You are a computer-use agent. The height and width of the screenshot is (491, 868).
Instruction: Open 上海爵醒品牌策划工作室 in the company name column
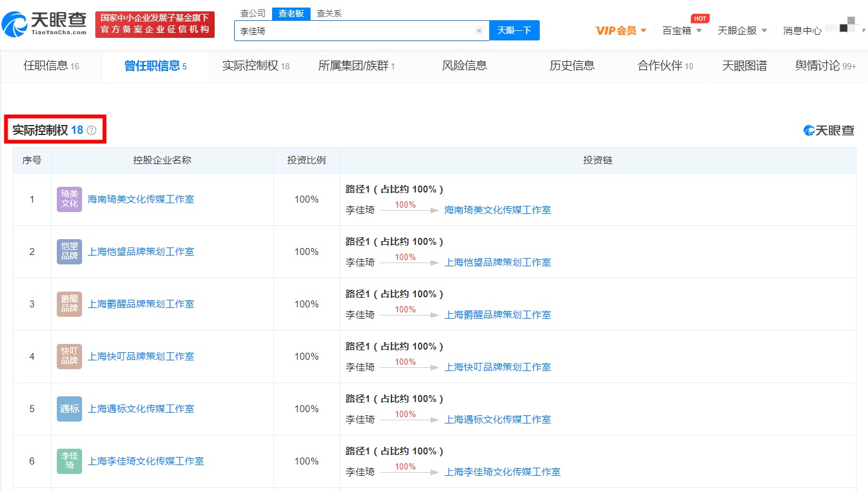(141, 304)
